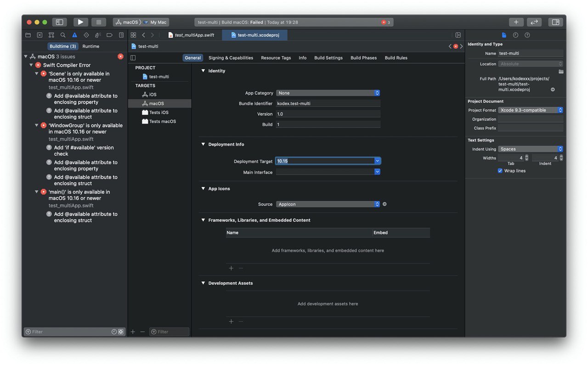
Task: Collapse Frameworks, Libraries, and Embedded Content
Action: 203,220
